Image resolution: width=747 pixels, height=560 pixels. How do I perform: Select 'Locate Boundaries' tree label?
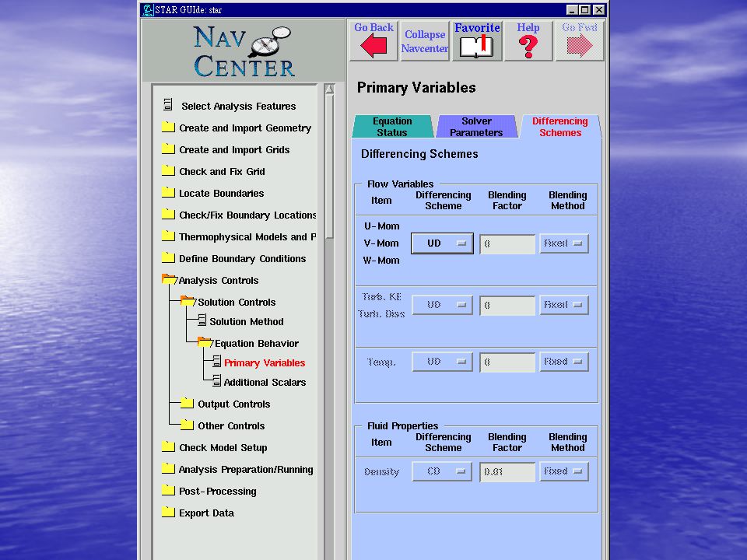[x=222, y=194]
